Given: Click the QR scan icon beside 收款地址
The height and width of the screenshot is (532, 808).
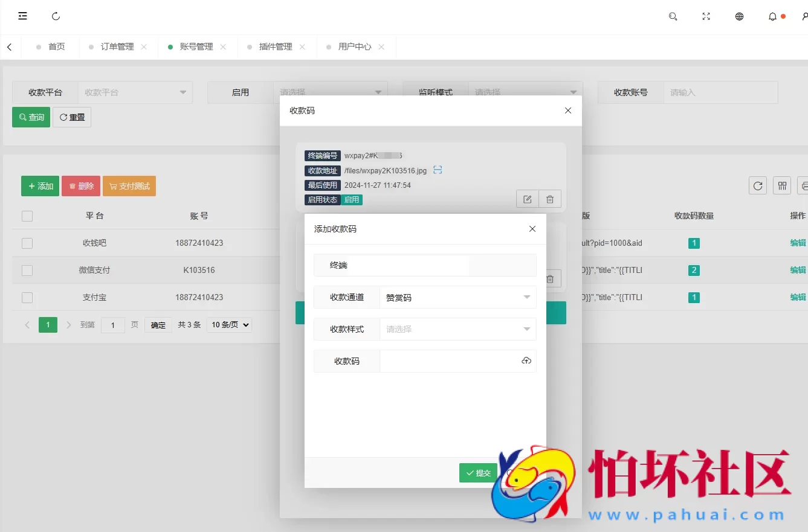Looking at the screenshot, I should (x=437, y=170).
